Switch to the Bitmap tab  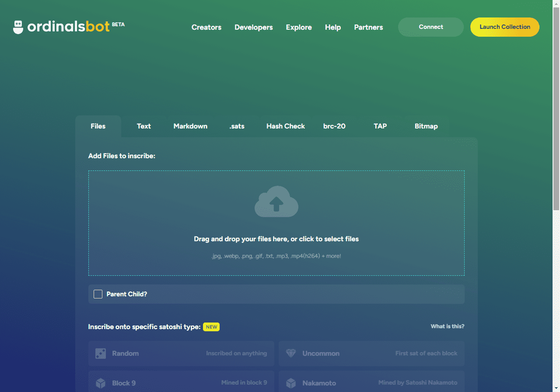tap(426, 126)
